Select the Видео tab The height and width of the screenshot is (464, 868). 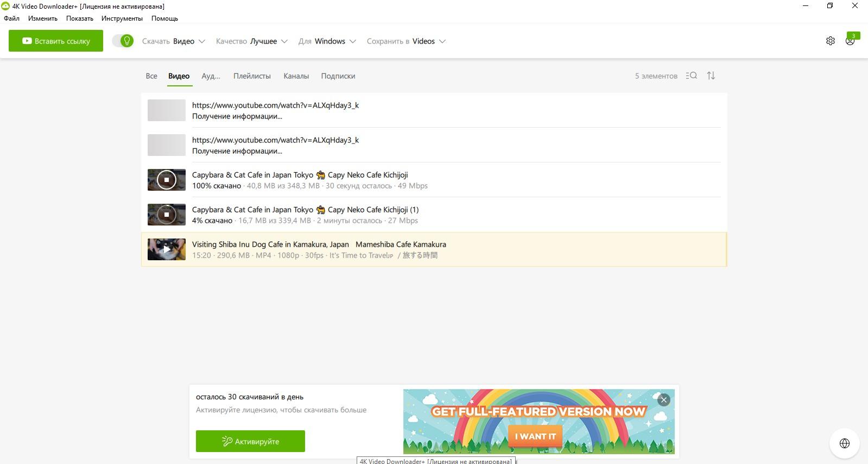179,76
